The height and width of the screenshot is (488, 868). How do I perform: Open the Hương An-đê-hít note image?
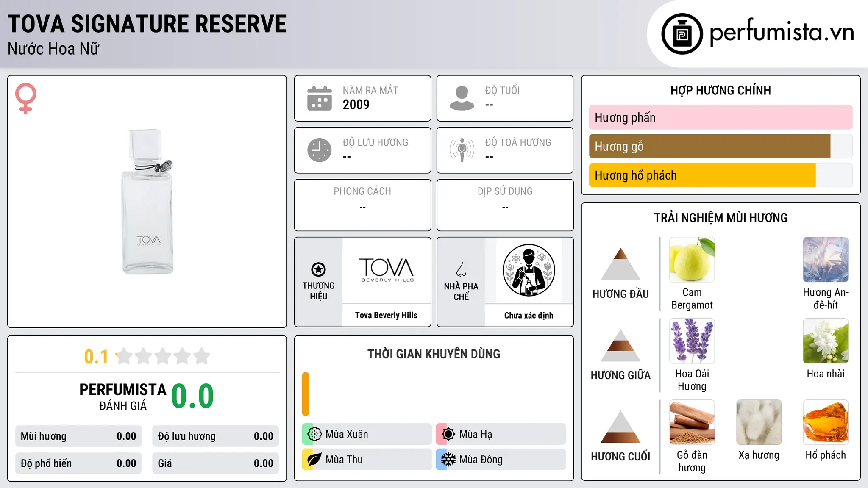[826, 260]
